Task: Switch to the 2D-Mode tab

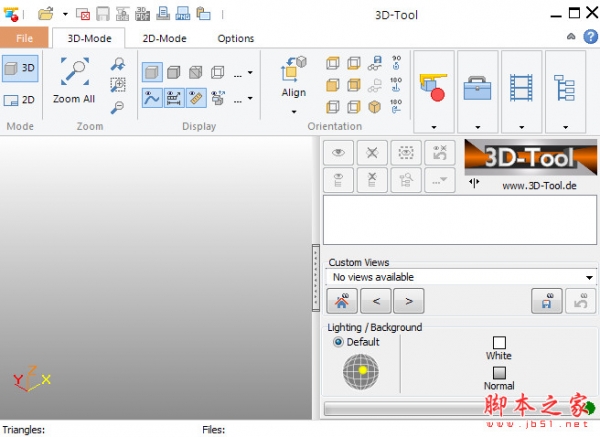Action: coord(164,38)
